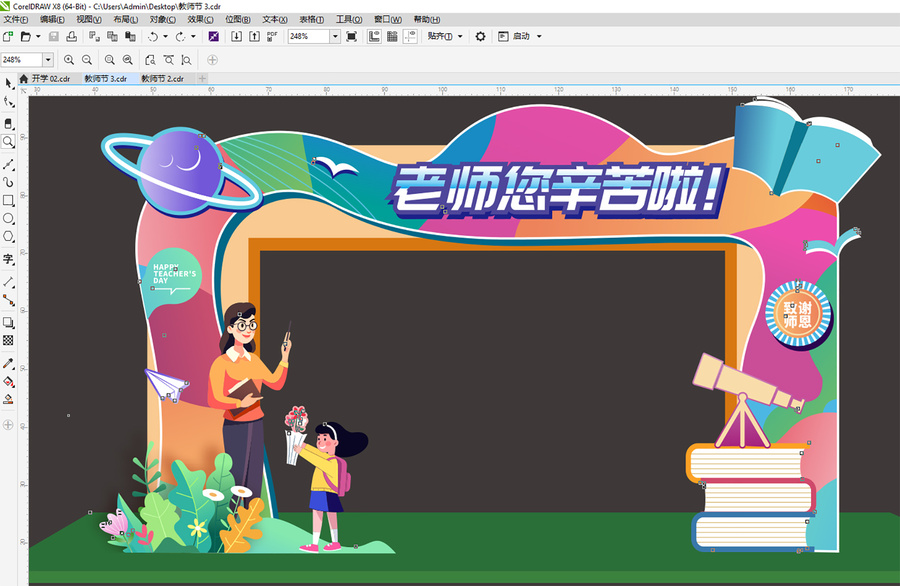Image resolution: width=900 pixels, height=586 pixels.
Task: Expand the Open file dropdown arrow
Action: 38,36
